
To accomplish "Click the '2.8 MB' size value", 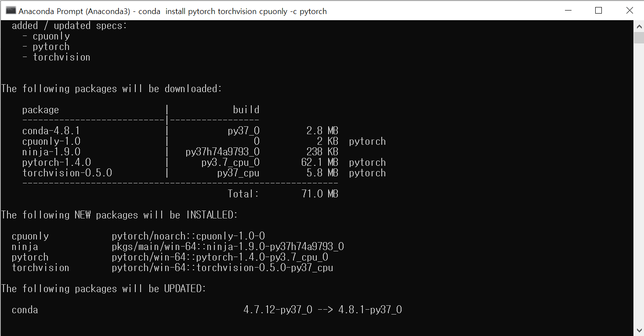I will (x=322, y=131).
